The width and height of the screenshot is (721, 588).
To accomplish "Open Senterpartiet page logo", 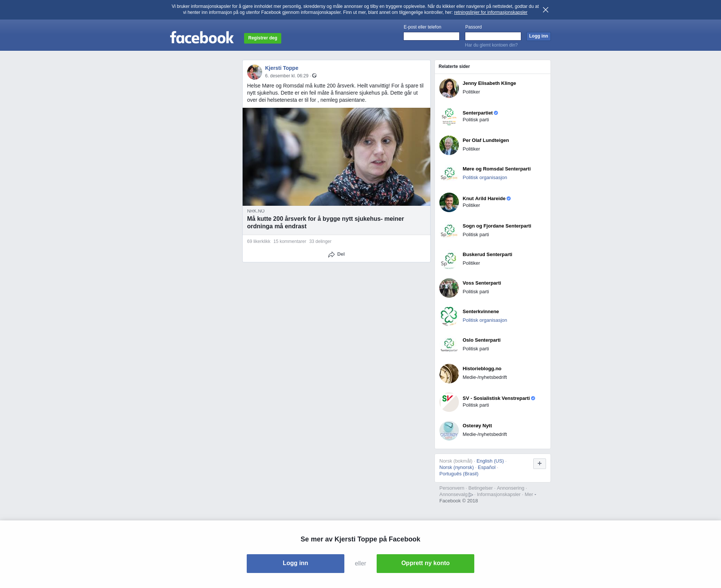I will click(x=449, y=117).
